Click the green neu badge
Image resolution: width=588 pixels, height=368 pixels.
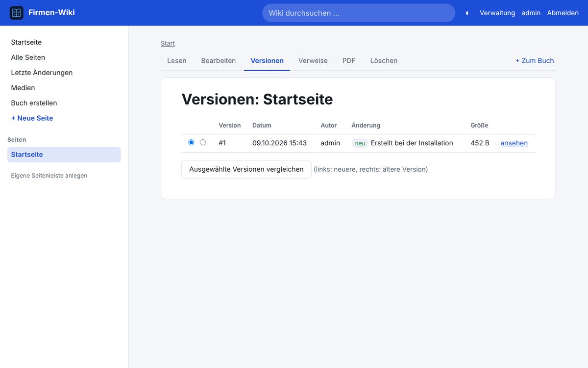pos(360,143)
